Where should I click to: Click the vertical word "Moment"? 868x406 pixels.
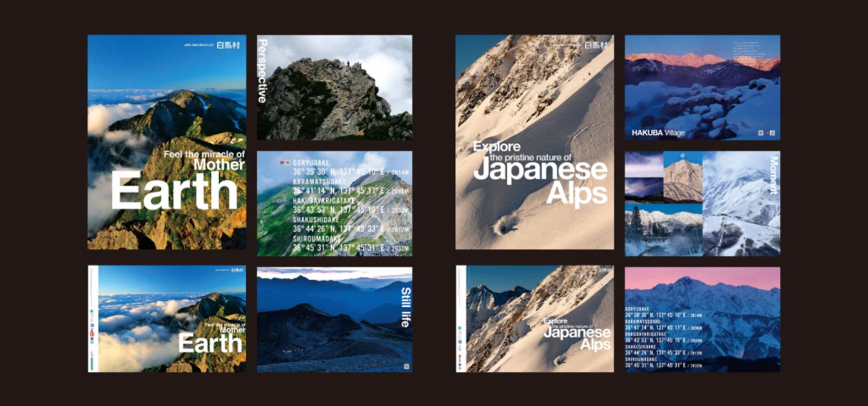click(773, 175)
